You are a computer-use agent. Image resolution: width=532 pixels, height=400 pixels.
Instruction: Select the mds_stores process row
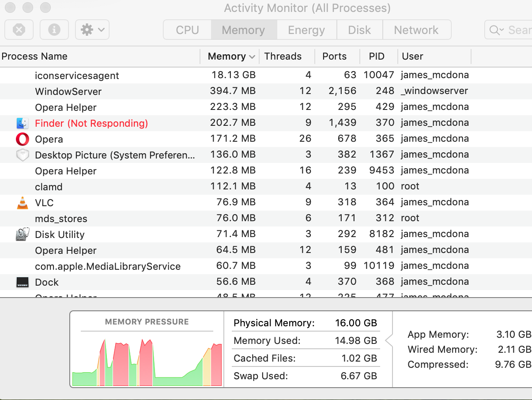(266, 219)
